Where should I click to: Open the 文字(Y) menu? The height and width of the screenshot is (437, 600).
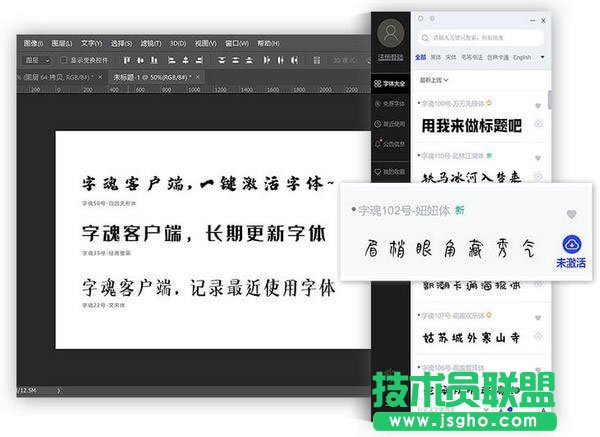click(91, 43)
